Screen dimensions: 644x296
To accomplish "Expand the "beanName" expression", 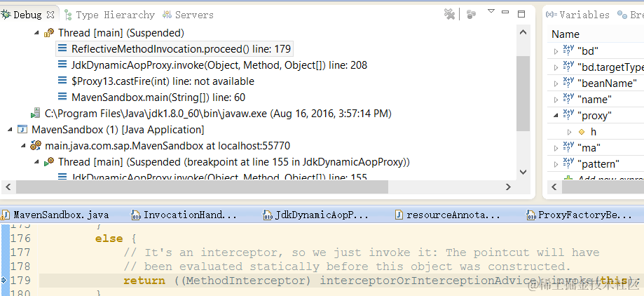I will pyautogui.click(x=556, y=83).
